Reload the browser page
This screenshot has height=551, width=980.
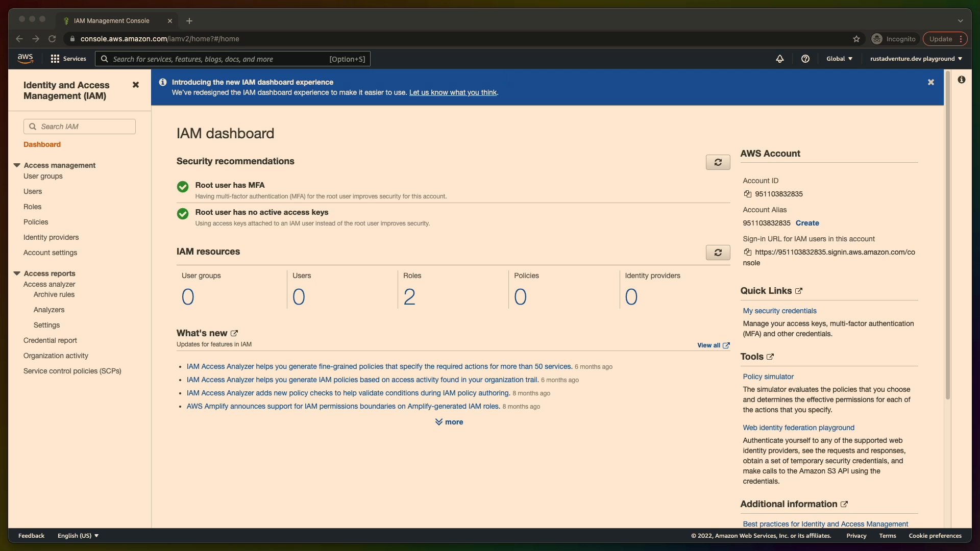click(52, 39)
